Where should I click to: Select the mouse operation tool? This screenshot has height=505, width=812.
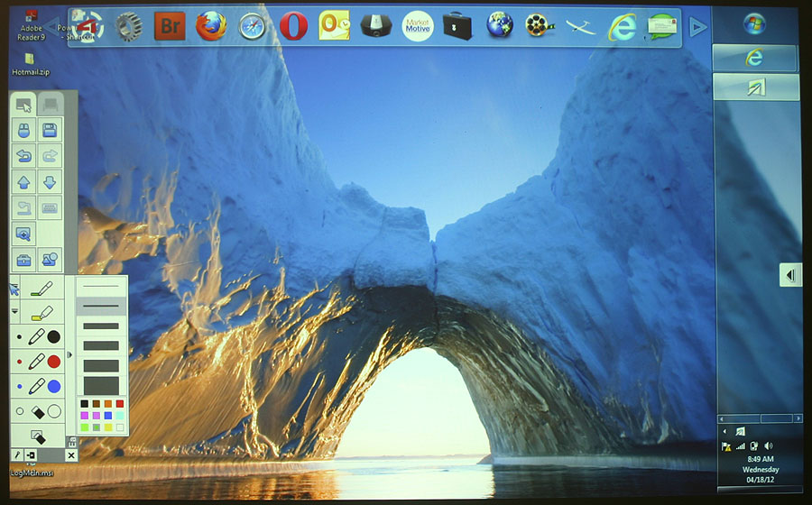tap(23, 131)
